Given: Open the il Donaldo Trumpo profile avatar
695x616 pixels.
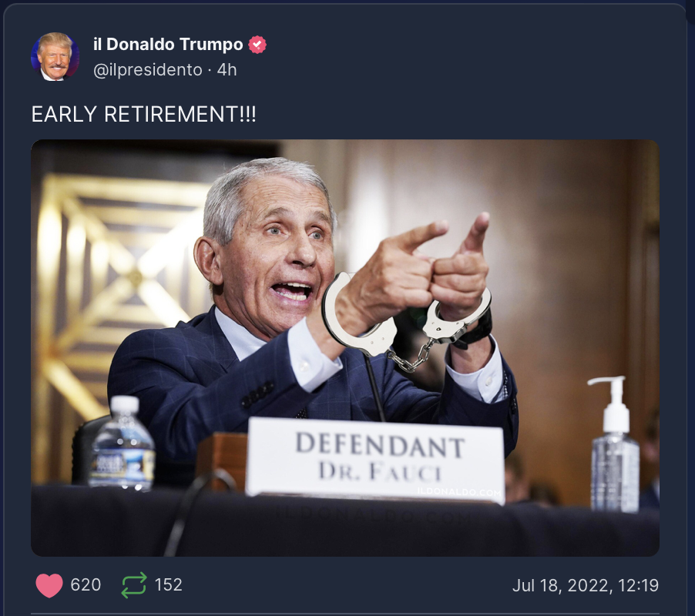Looking at the screenshot, I should [55, 56].
